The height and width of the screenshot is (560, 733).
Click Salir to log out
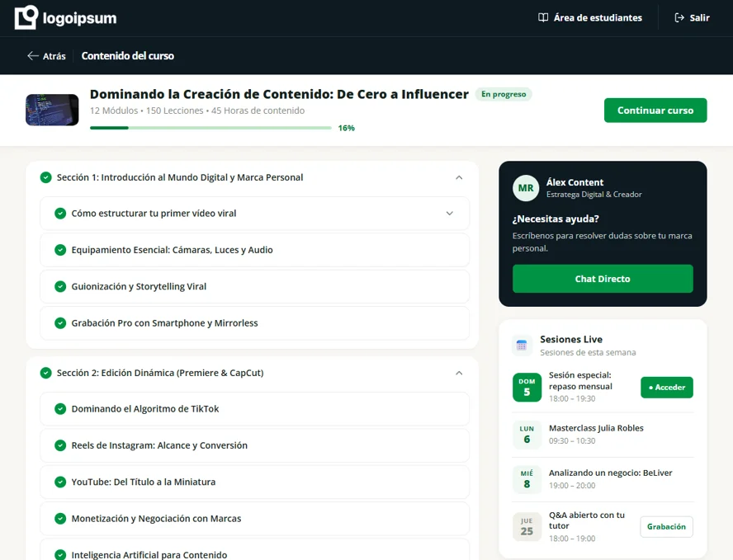[692, 18]
